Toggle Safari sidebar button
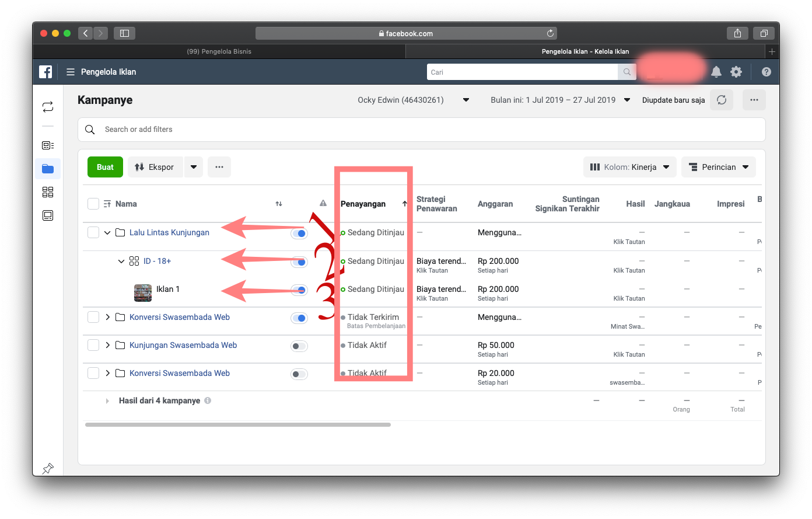The width and height of the screenshot is (812, 519). [124, 33]
